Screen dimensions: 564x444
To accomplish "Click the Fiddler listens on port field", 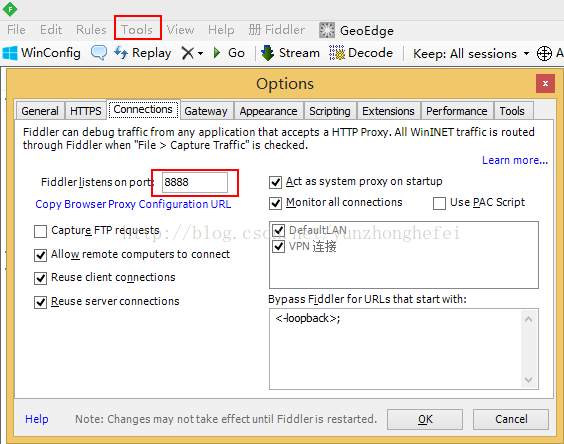I will tap(195, 182).
